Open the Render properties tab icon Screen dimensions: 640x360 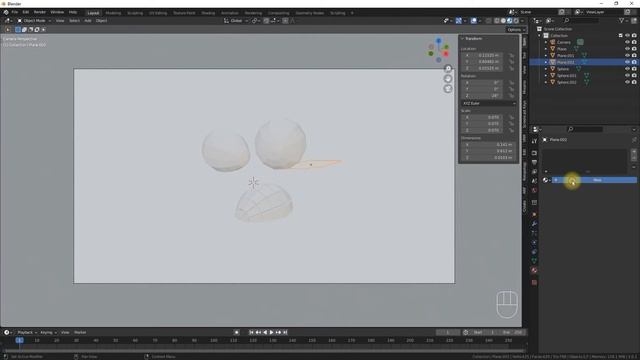click(x=534, y=153)
